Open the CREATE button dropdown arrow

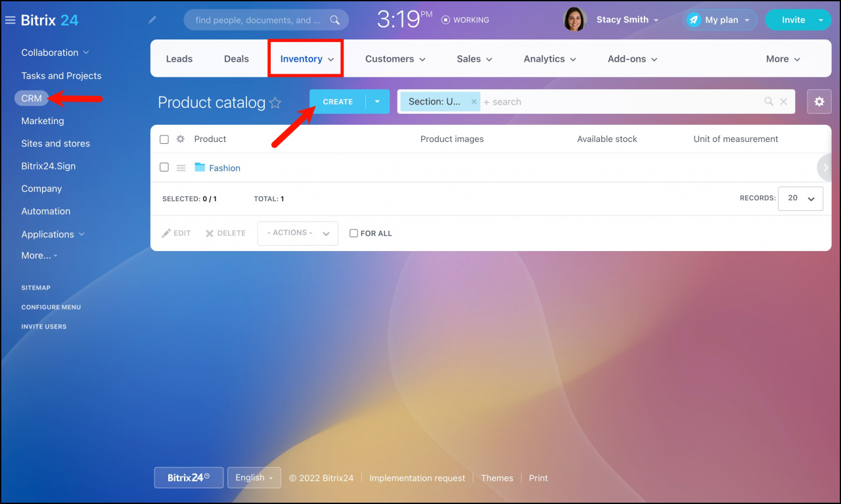pos(377,102)
